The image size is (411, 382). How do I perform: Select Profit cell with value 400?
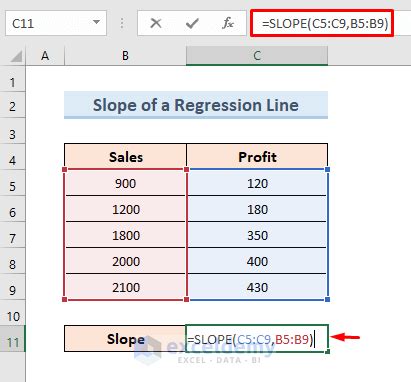click(257, 261)
